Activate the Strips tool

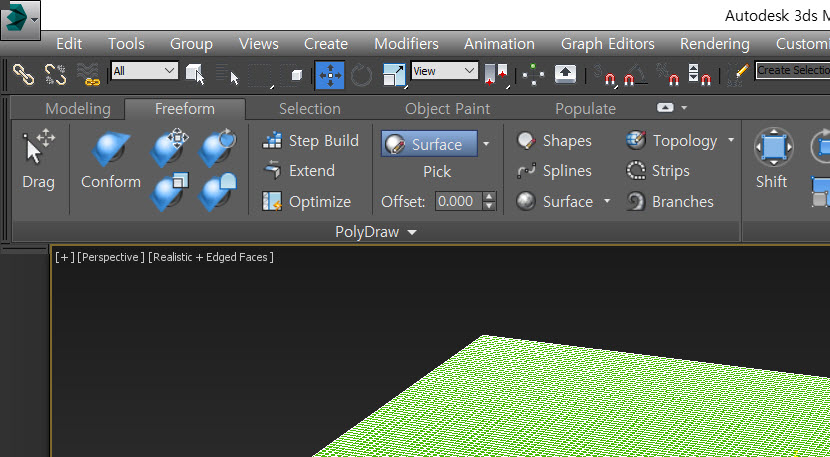click(658, 171)
